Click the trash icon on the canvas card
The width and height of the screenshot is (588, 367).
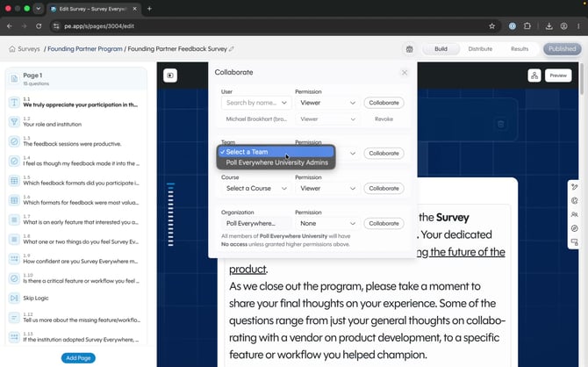point(500,124)
